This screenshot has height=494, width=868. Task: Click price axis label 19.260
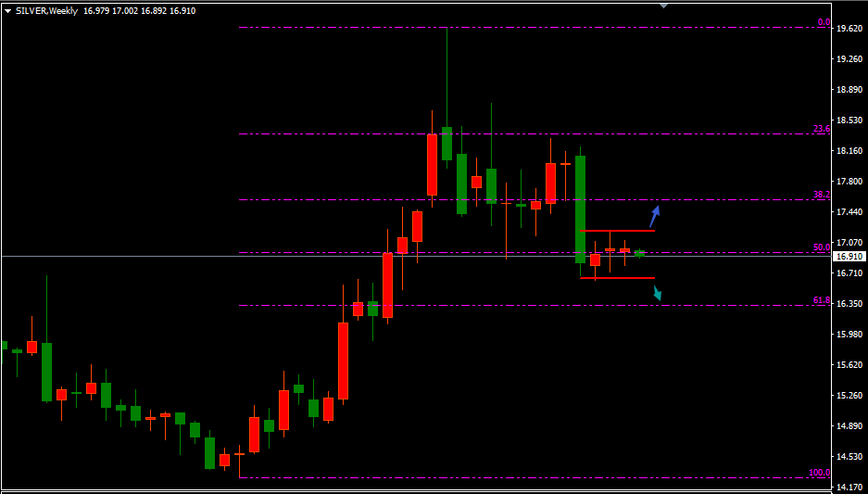tap(849, 58)
